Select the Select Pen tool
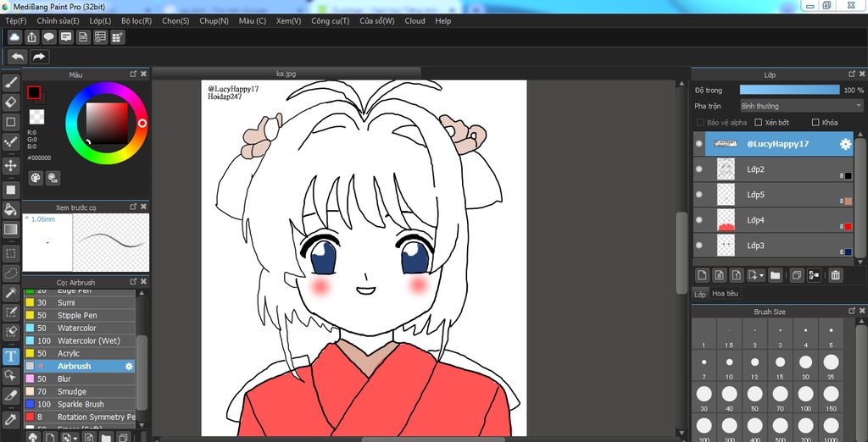Viewport: 868px width, 442px height. [x=10, y=312]
